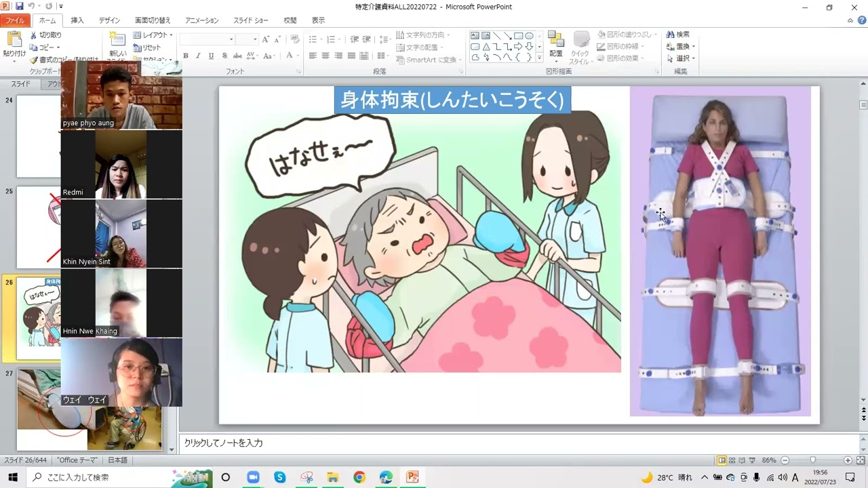This screenshot has height=488, width=868.
Task: Switch to the 画面切り替え (Transitions) tab
Action: 153,20
